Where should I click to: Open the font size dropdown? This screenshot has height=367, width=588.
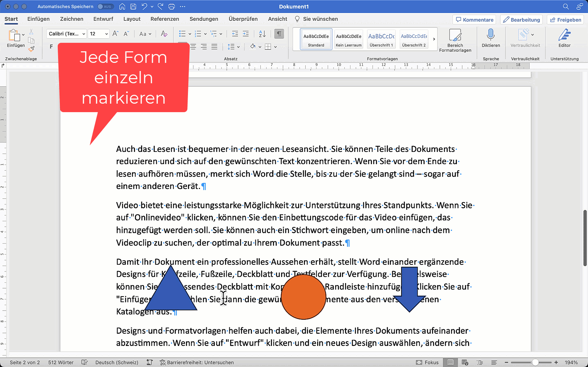click(106, 34)
